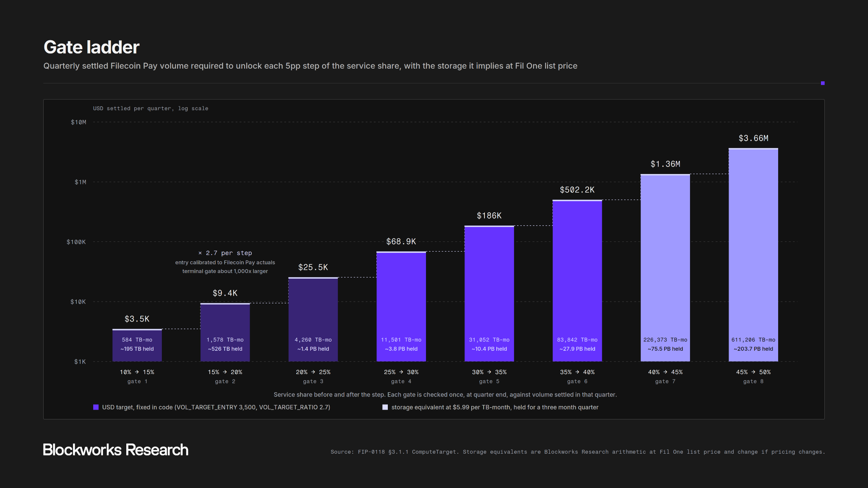Click the × 2.7 per step annotation
This screenshot has height=488, width=868.
[225, 253]
